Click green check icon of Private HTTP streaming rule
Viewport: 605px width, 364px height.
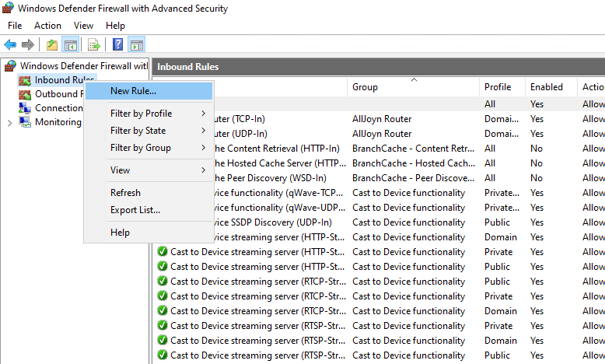pos(163,252)
